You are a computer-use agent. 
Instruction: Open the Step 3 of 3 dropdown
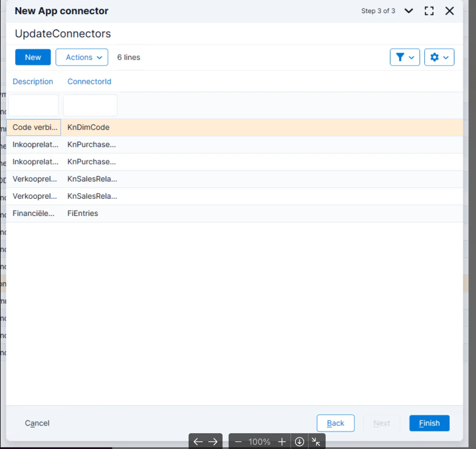tap(409, 11)
